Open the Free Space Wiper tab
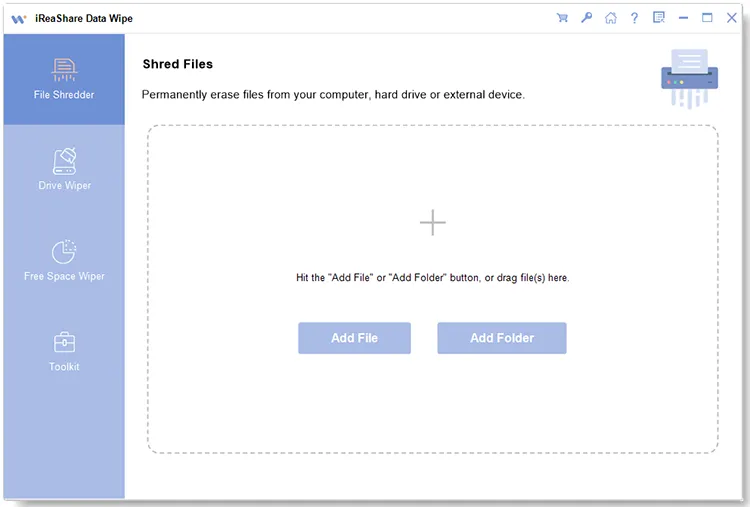The height and width of the screenshot is (507, 750). 64,260
